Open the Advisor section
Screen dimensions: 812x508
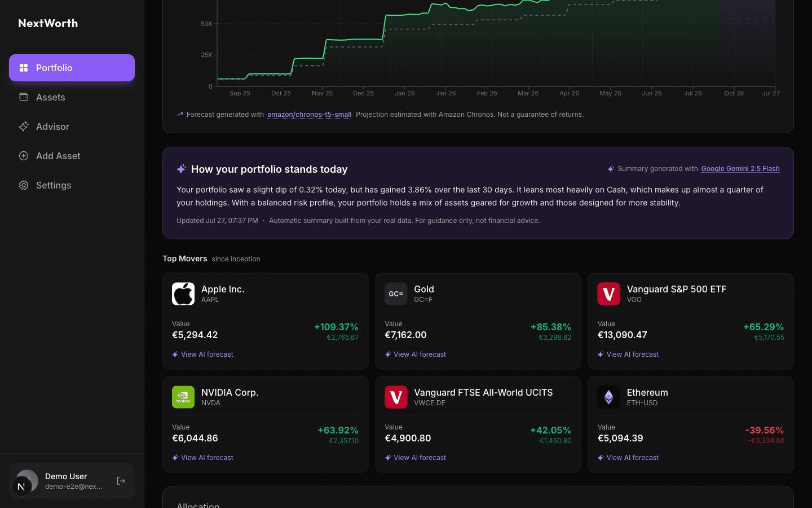click(x=72, y=126)
